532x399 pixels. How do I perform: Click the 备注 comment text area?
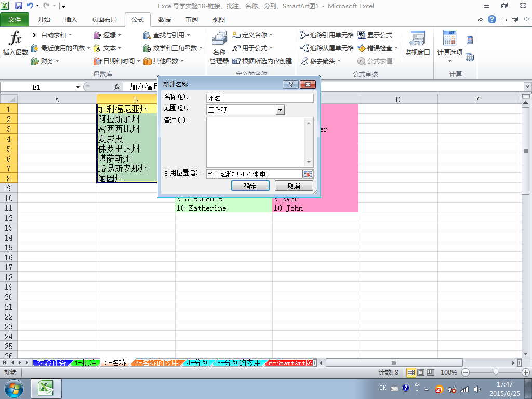260,142
